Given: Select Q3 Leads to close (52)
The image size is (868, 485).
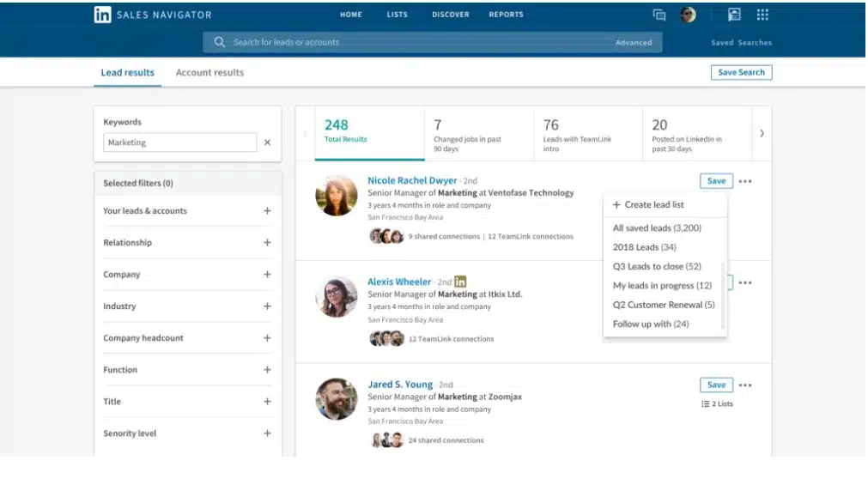Looking at the screenshot, I should pos(657,266).
